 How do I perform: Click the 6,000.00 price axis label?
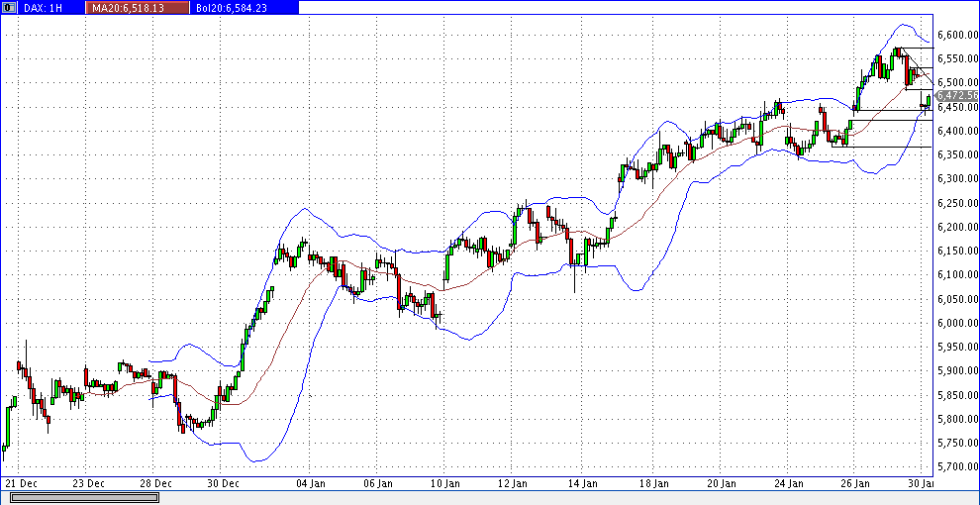pyautogui.click(x=957, y=323)
